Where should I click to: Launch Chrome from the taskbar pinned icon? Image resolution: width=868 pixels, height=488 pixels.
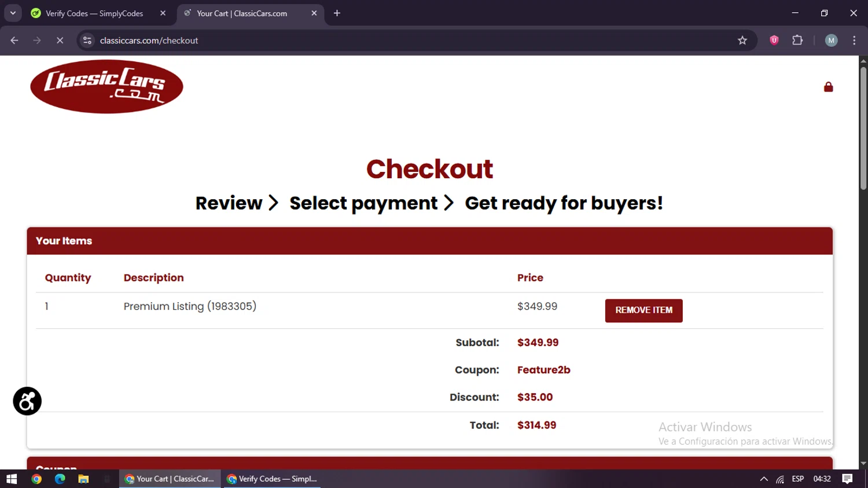(x=36, y=479)
